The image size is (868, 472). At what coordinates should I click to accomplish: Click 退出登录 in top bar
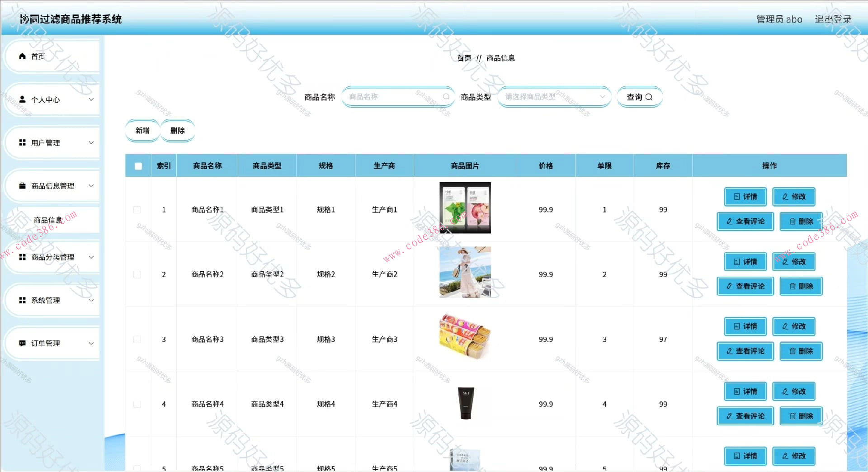pos(832,19)
